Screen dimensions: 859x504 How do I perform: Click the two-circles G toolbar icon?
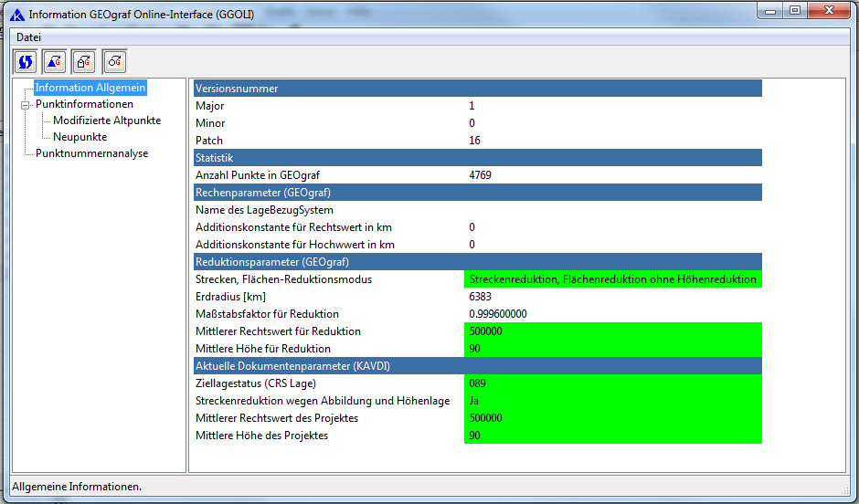(x=114, y=61)
